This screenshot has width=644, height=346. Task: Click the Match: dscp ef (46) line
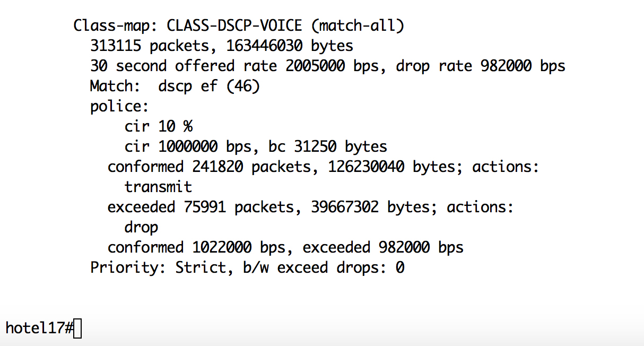[175, 86]
